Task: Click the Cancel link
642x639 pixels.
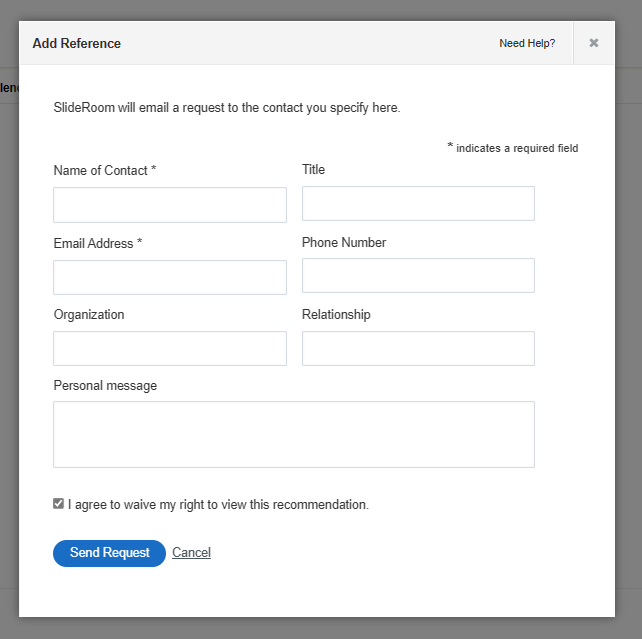Action: 191,553
